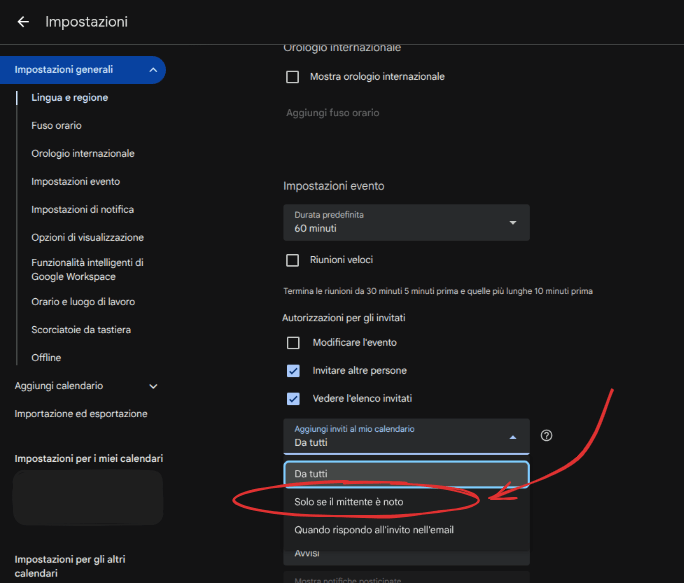Select Solo se il mittente è noto

pyautogui.click(x=348, y=501)
